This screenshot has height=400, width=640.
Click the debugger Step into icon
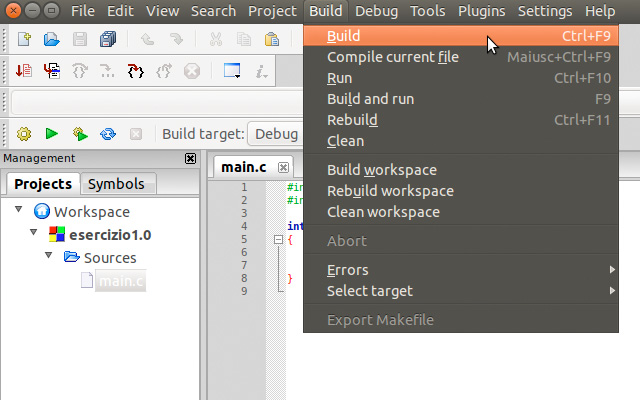click(x=137, y=71)
